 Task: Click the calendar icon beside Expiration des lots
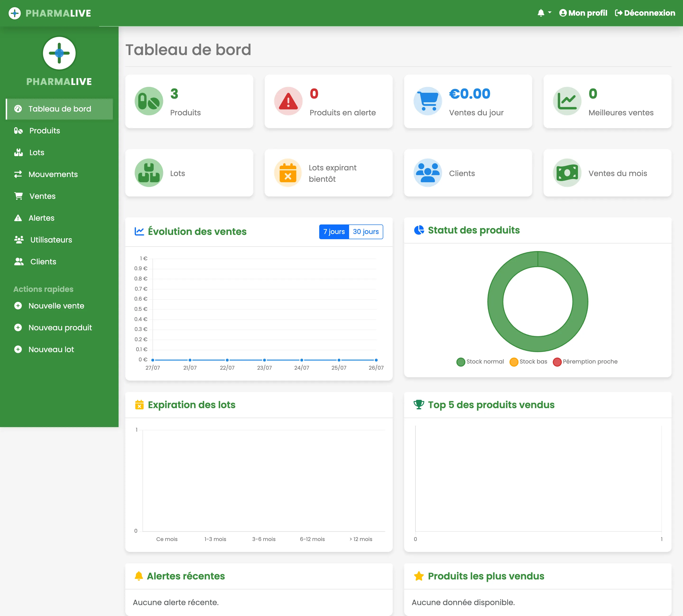139,405
